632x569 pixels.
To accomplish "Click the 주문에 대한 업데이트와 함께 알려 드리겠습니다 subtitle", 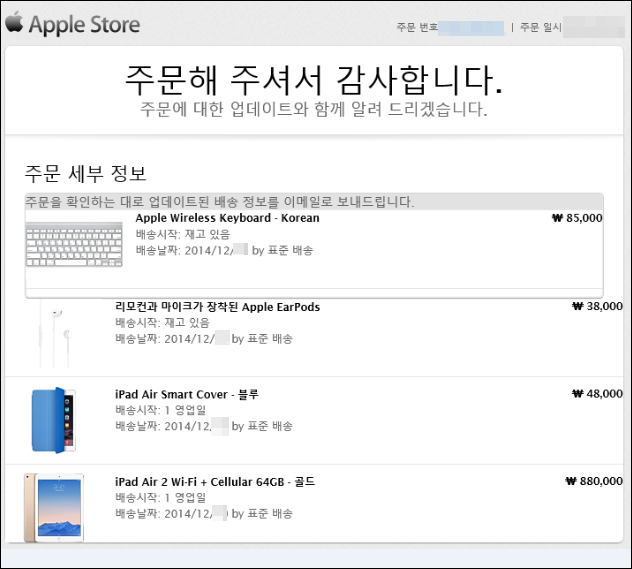I will pyautogui.click(x=314, y=109).
